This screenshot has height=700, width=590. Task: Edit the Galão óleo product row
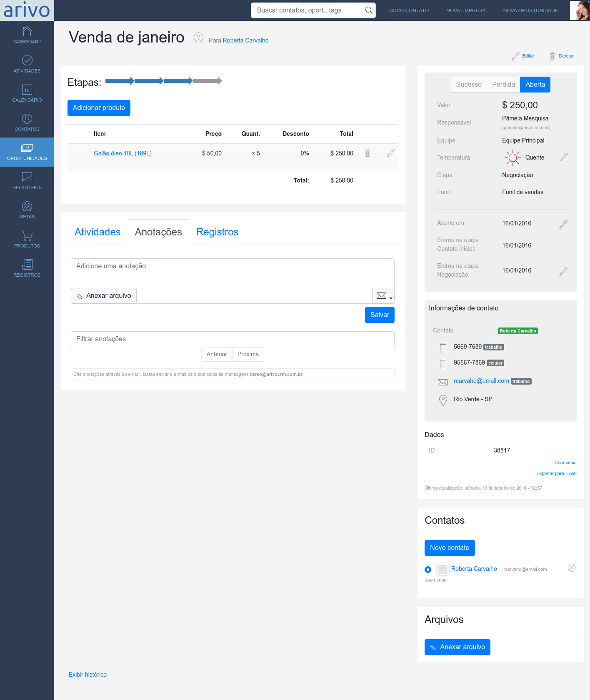(x=390, y=153)
